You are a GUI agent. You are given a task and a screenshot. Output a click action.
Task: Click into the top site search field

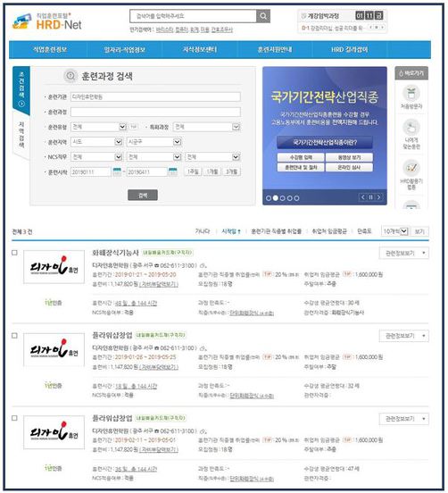coord(194,16)
